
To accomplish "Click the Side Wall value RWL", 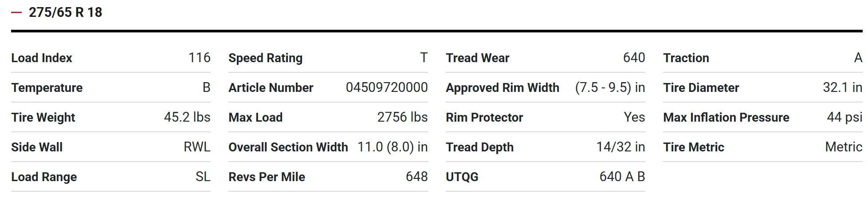I will click(x=197, y=147).
